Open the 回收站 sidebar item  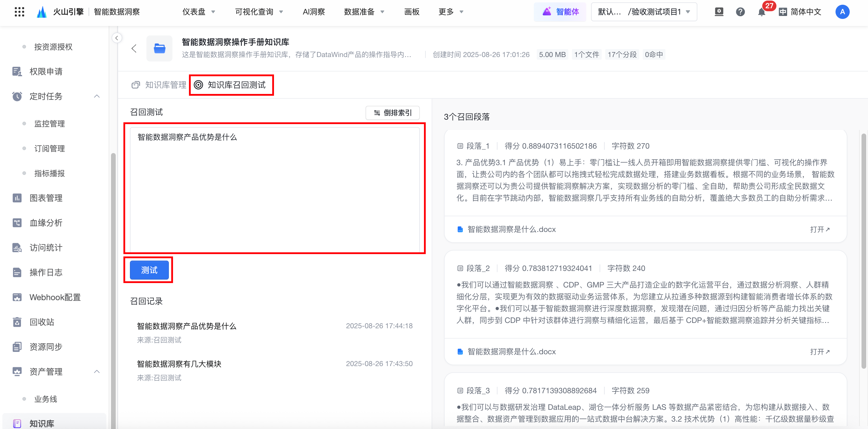[x=42, y=322]
